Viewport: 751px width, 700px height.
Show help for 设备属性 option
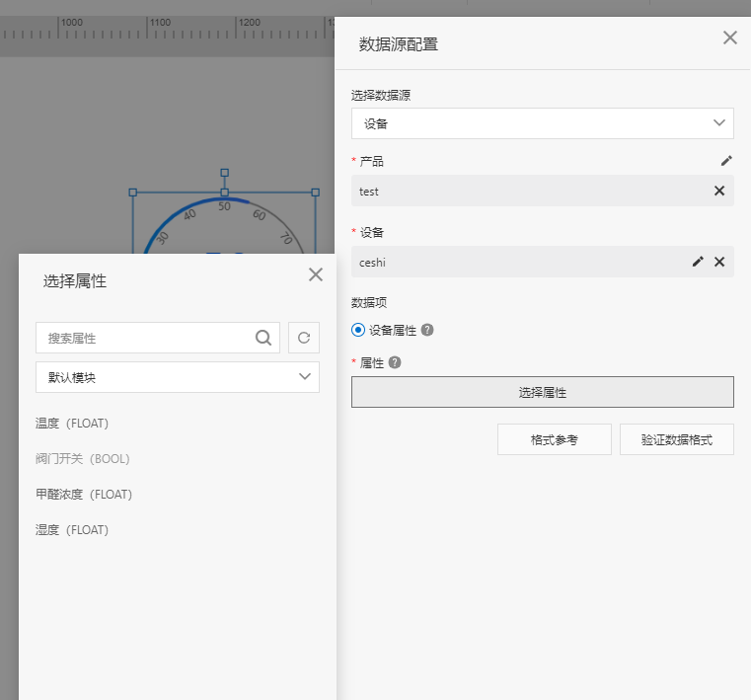click(x=427, y=330)
